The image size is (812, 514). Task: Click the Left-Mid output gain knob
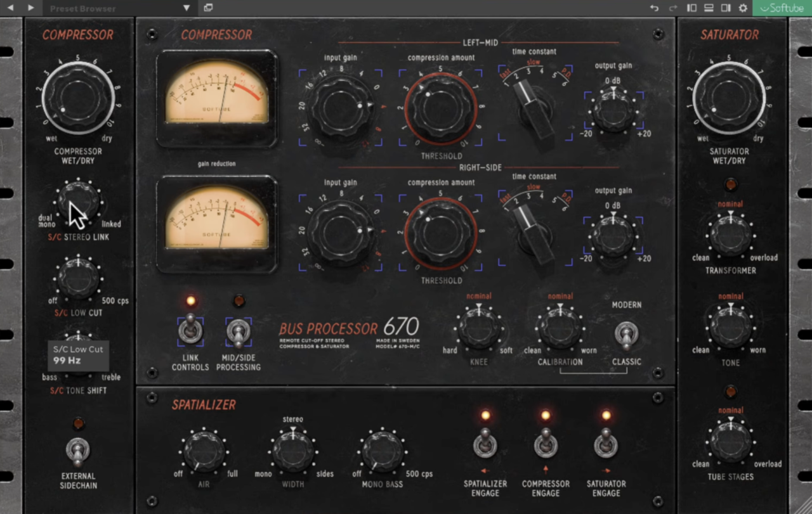(x=613, y=110)
